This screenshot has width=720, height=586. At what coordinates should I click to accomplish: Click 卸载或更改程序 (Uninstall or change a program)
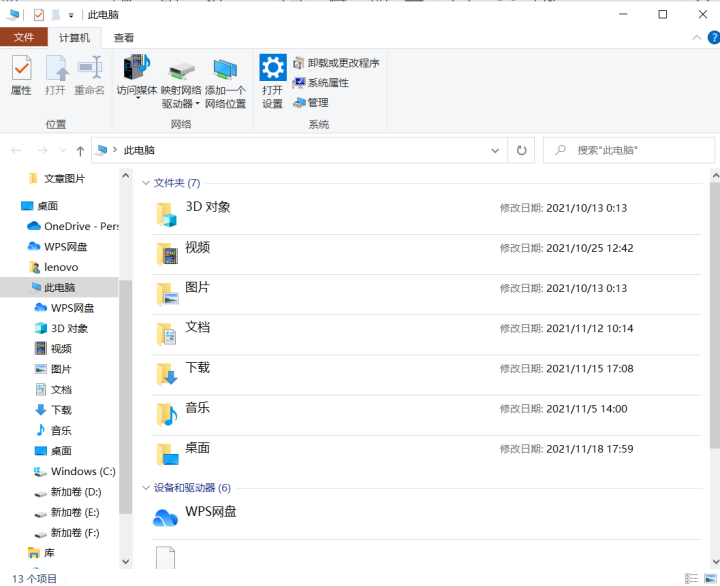336,63
